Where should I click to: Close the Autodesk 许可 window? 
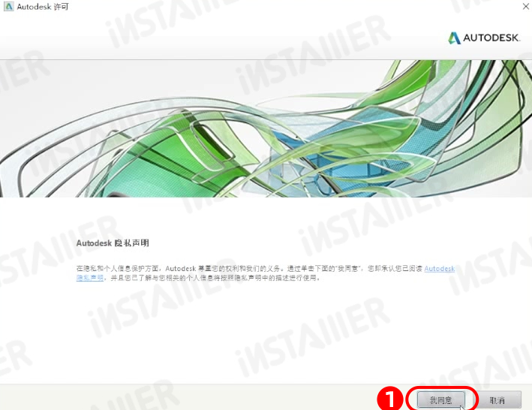point(525,7)
